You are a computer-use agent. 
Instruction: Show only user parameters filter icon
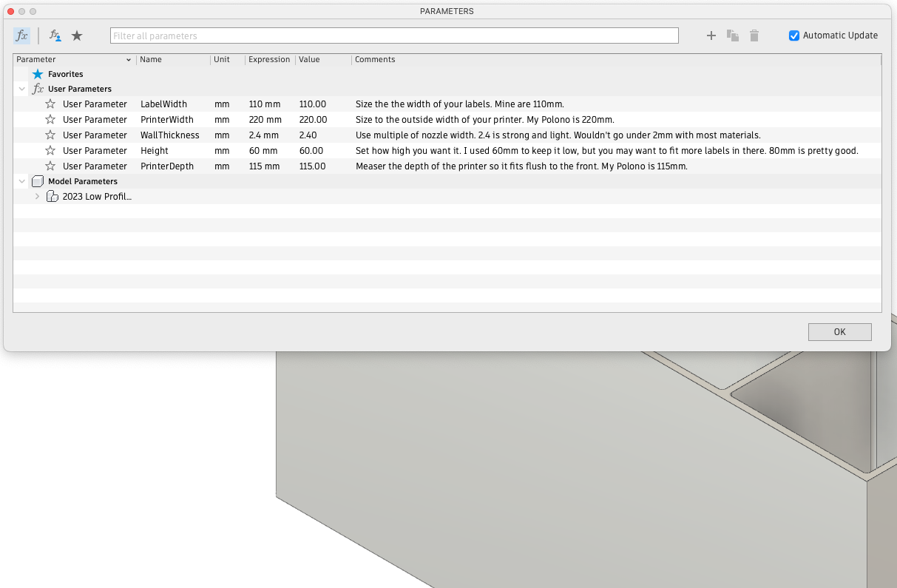[55, 36]
